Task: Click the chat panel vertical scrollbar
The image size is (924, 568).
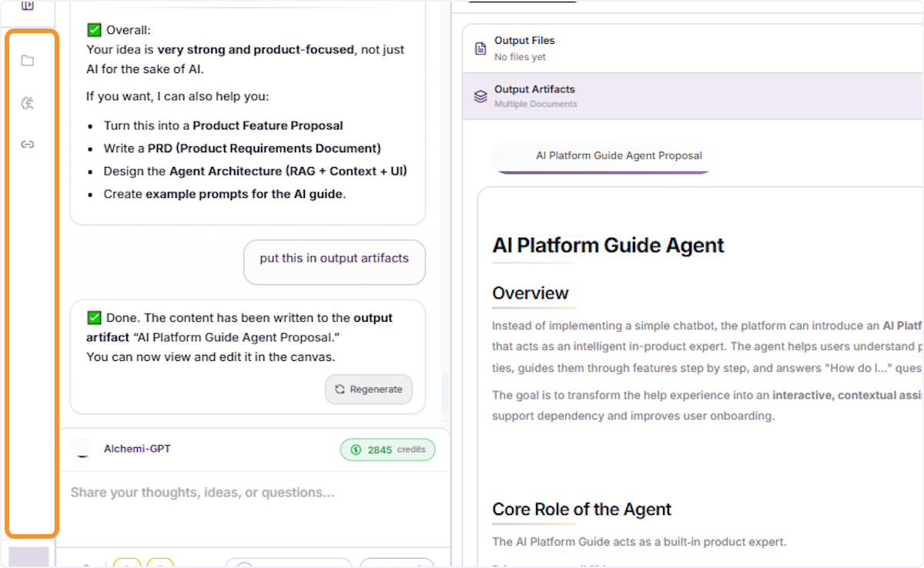Action: click(x=444, y=393)
